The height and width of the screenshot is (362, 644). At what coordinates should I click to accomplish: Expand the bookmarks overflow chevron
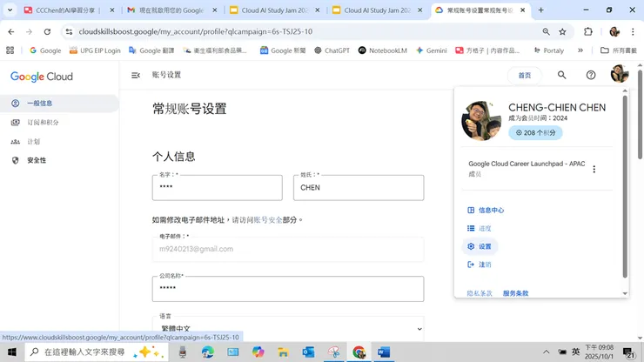coord(580,50)
